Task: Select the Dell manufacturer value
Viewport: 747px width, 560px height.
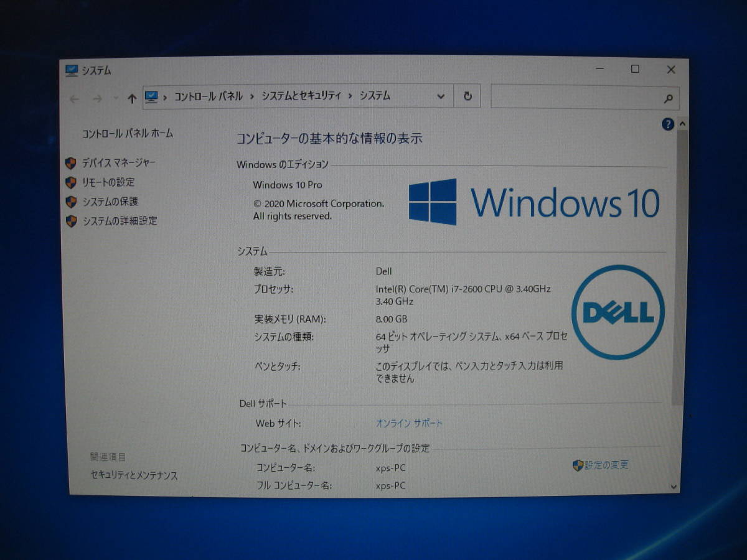Action: [384, 271]
